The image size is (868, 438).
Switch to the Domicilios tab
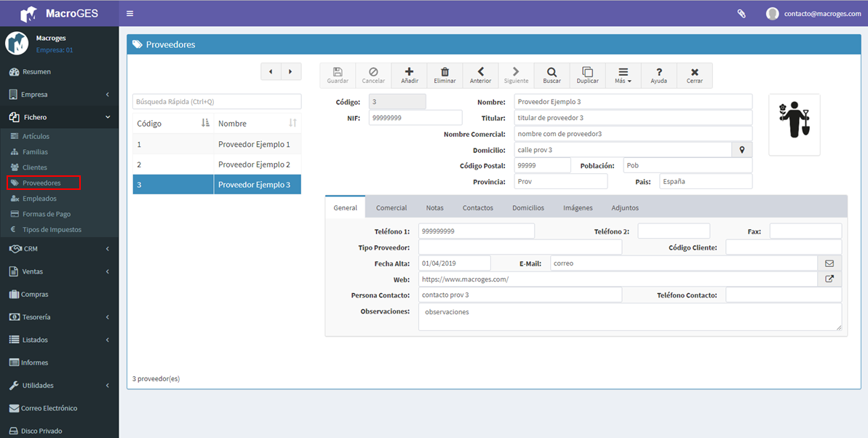pyautogui.click(x=528, y=207)
